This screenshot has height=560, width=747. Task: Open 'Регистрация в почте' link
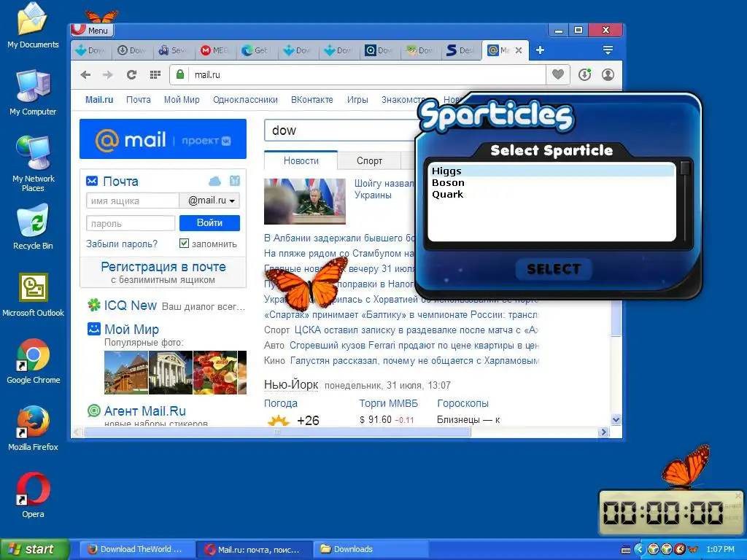pyautogui.click(x=163, y=267)
